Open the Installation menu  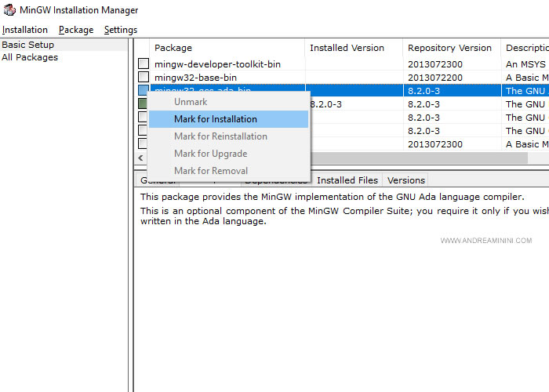tap(25, 30)
